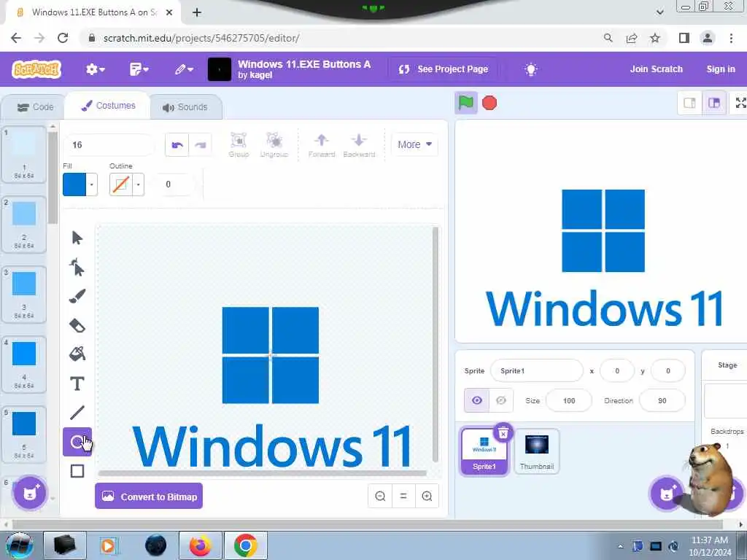Screen dimensions: 747x560
Task: Zoom out of the costume canvas
Action: [x=380, y=496]
